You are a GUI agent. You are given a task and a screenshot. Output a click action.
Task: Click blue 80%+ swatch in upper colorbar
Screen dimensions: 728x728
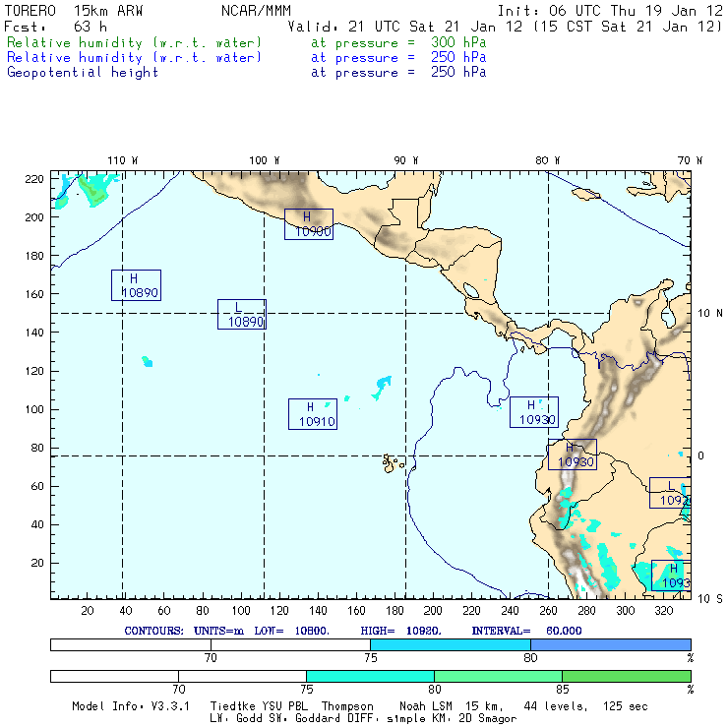click(611, 645)
